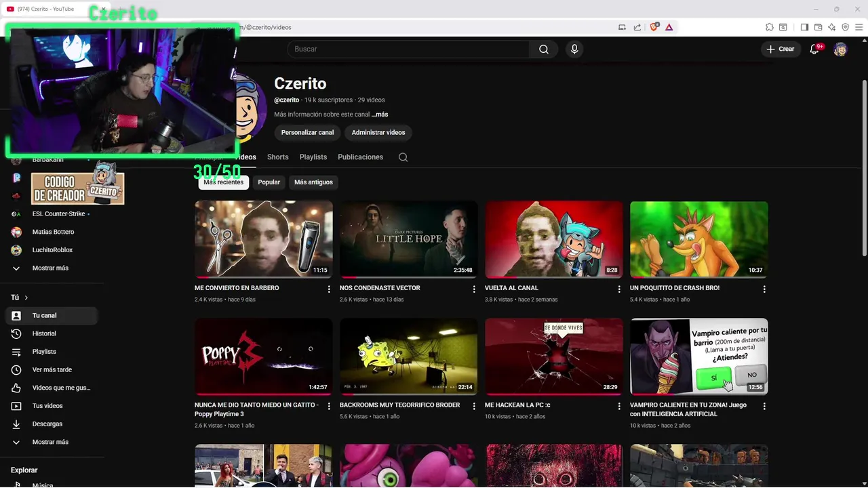
Task: Open the tab search icon in toolbar
Action: pos(783,27)
